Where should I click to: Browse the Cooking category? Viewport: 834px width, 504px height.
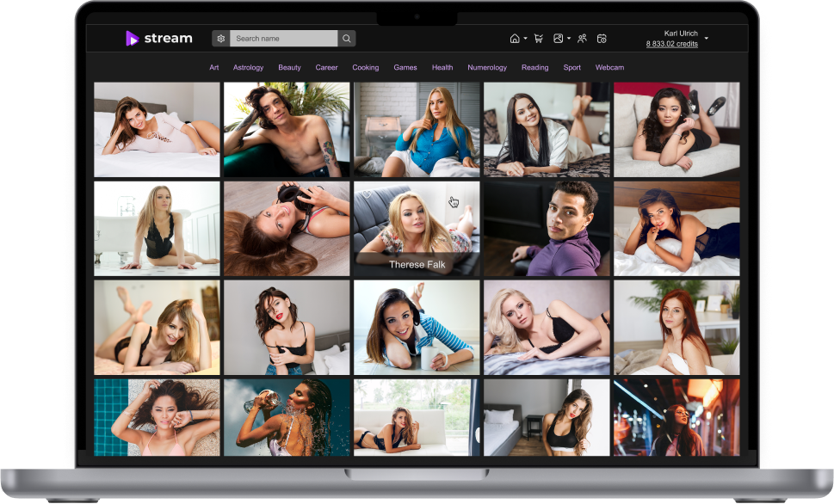click(365, 67)
